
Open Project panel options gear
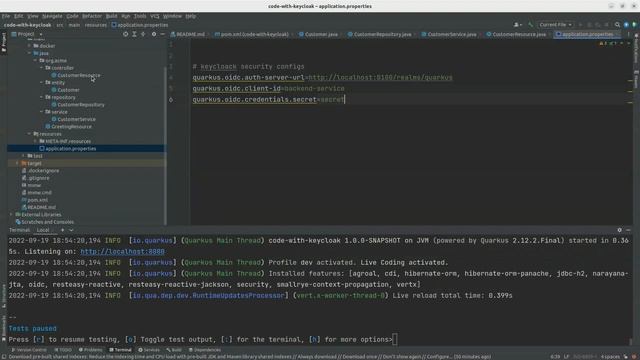pyautogui.click(x=154, y=34)
